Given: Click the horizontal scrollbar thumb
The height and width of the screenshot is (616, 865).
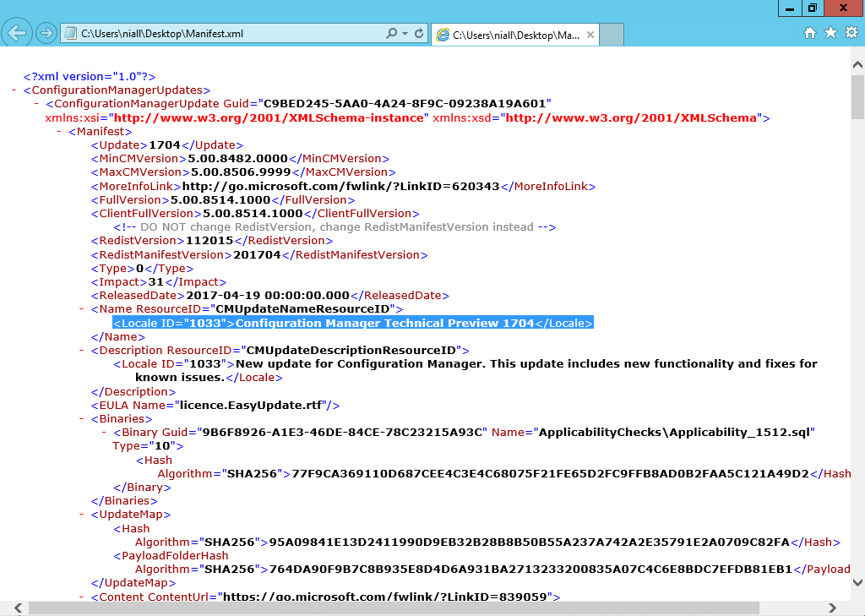Looking at the screenshot, I should click(x=394, y=608).
